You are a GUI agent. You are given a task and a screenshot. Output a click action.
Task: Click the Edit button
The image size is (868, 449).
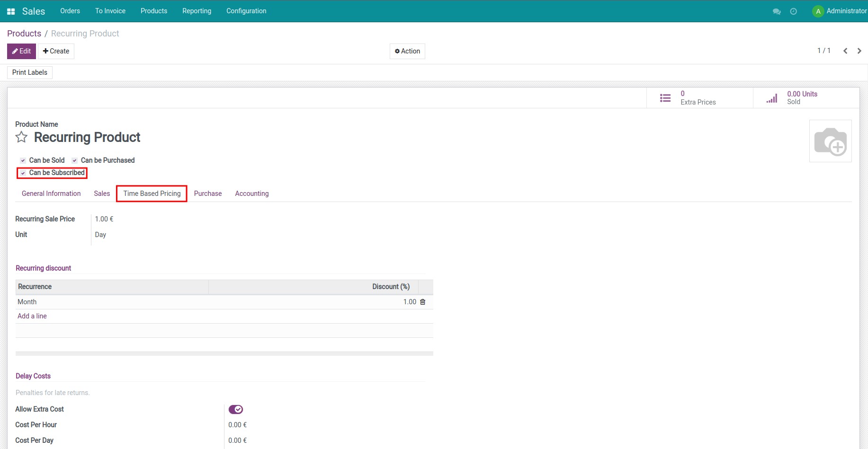click(21, 51)
